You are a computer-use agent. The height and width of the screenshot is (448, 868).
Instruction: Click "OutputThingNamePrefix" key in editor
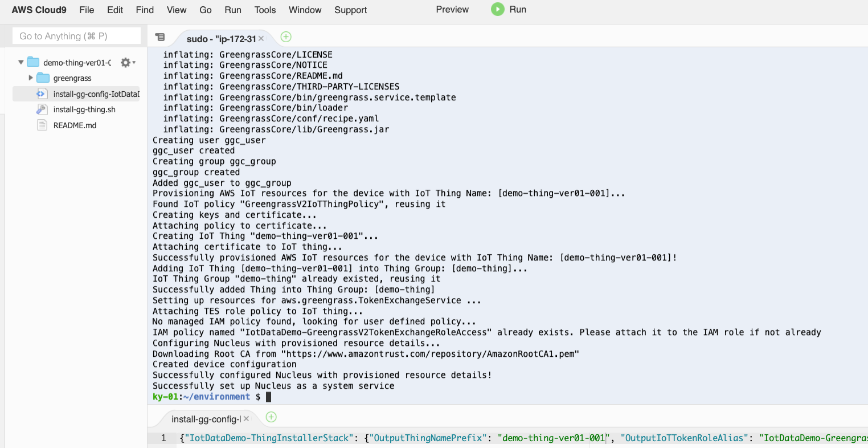click(428, 438)
